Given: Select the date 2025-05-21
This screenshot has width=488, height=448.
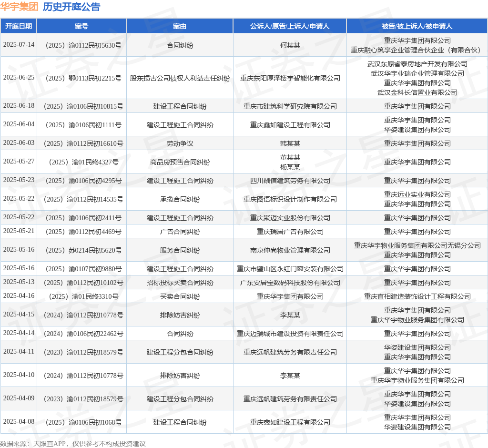Looking at the screenshot, I should 19,231.
